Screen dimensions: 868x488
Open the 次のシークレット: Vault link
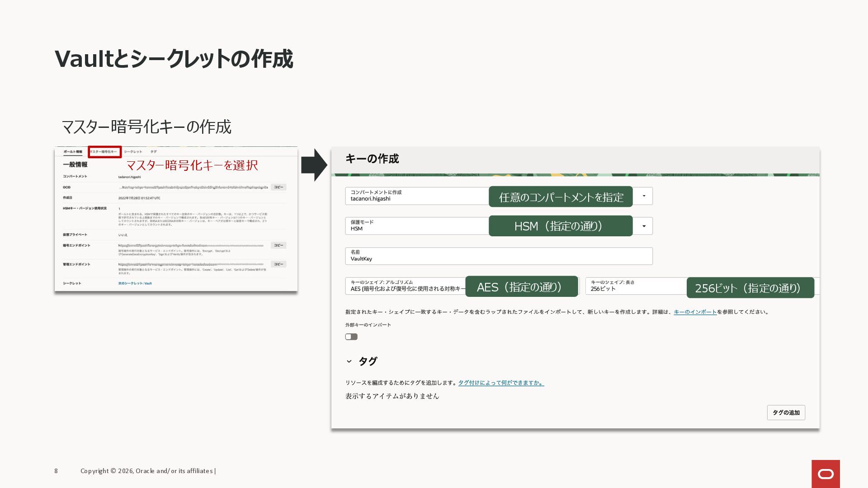[135, 283]
